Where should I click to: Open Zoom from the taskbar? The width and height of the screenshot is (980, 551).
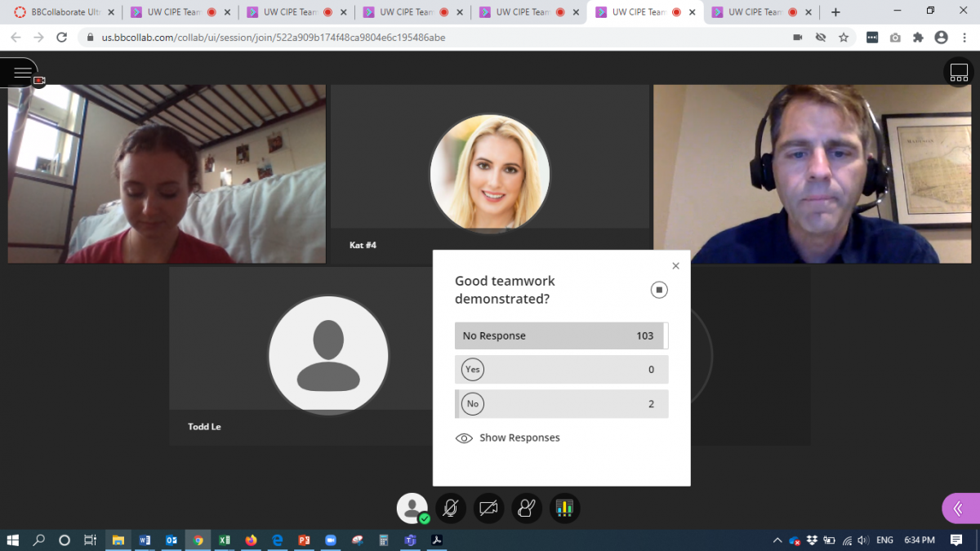[331, 540]
